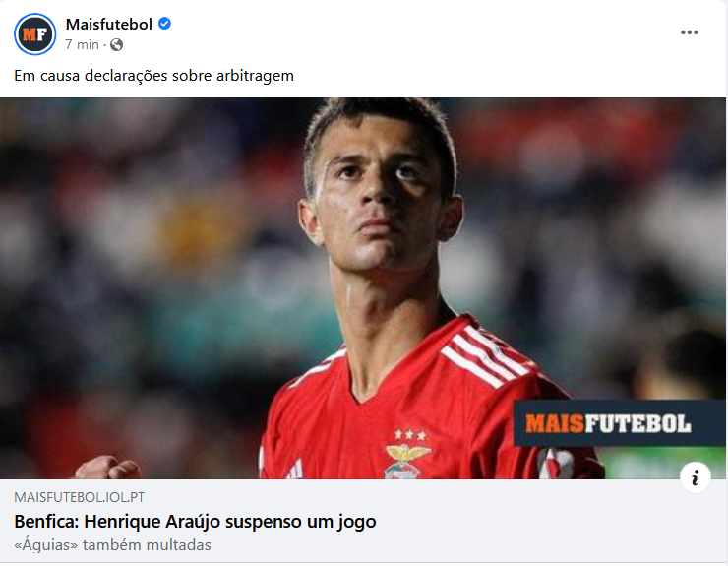The width and height of the screenshot is (728, 566).
Task: Open the Maisfutebol page name link
Action: [108, 24]
